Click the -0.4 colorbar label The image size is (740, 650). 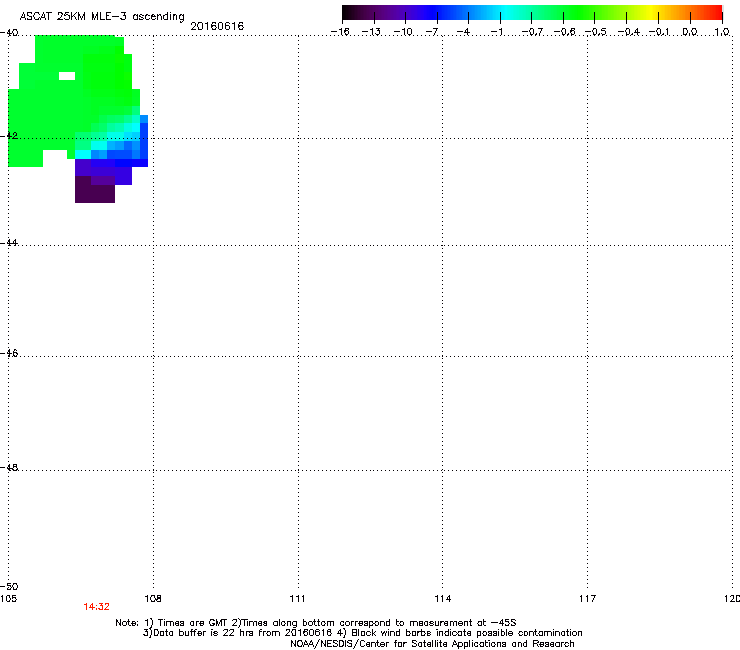[629, 32]
